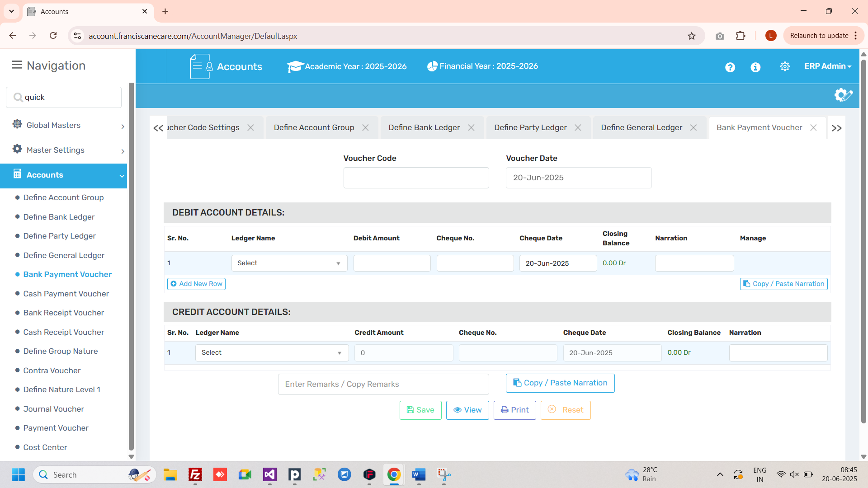Click the settings gear icon in header
The width and height of the screenshot is (868, 488).
point(785,66)
